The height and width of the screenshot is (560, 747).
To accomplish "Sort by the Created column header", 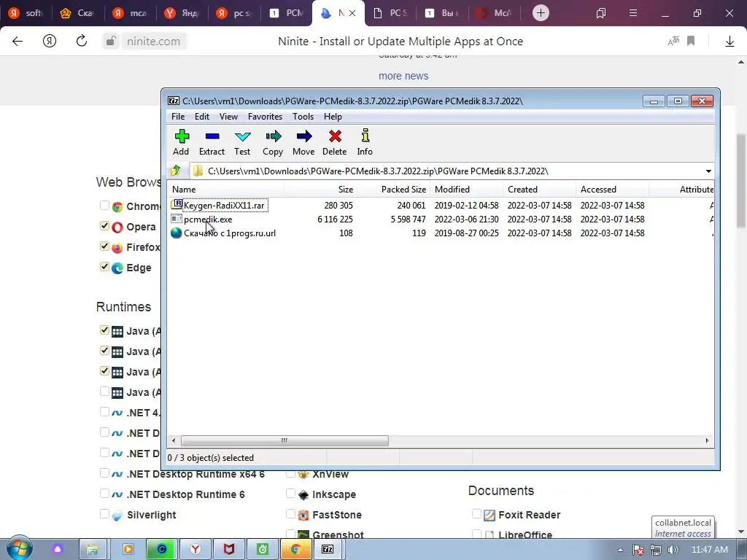I will click(539, 190).
